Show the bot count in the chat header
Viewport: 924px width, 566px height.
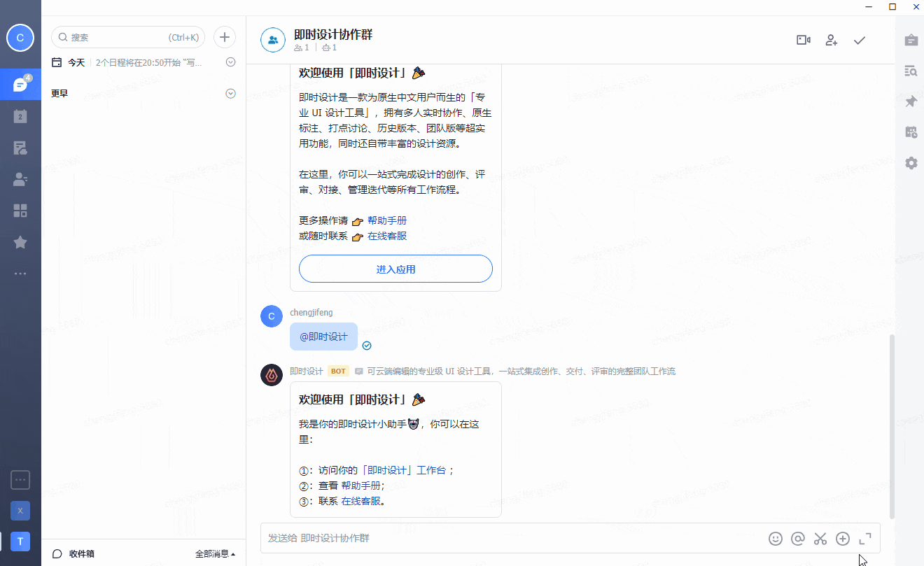[x=330, y=48]
